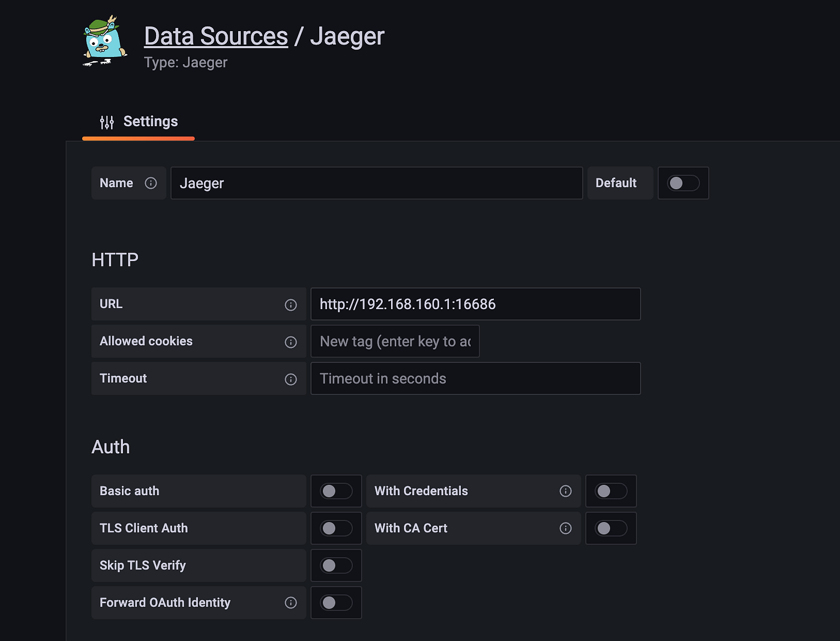The height and width of the screenshot is (641, 840).
Task: Show info tooltip for Timeout
Action: coord(290,379)
